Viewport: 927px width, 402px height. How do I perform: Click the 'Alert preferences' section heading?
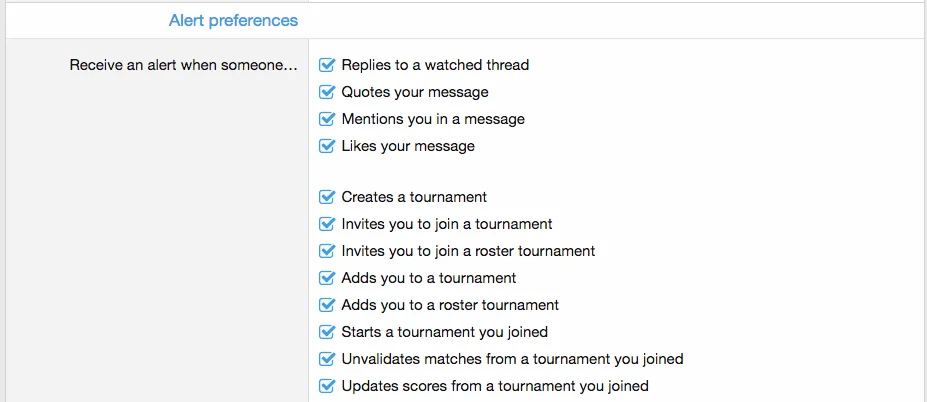pos(233,20)
